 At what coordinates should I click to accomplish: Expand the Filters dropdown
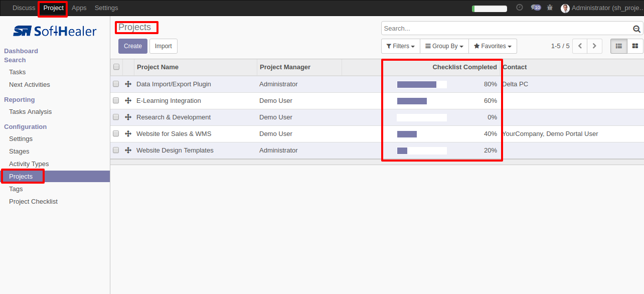400,46
